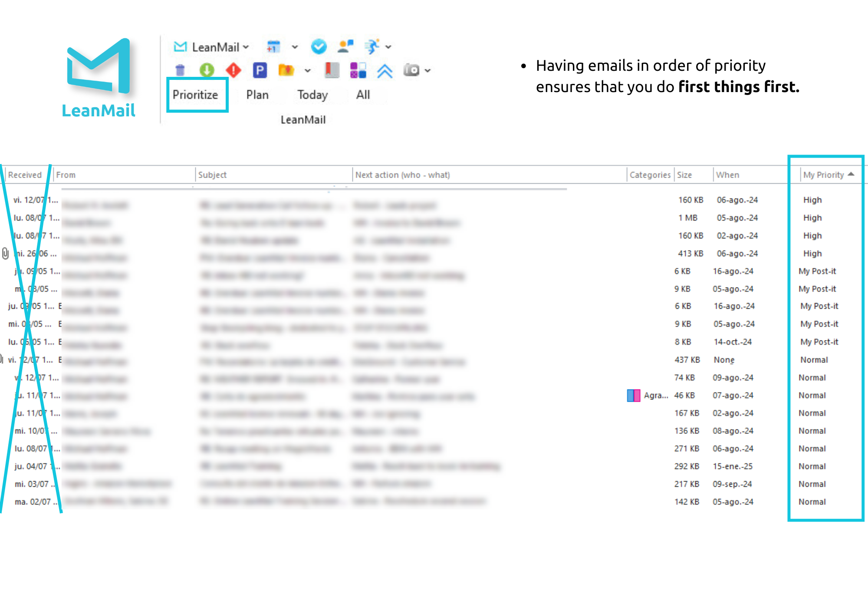Click the trash delete icon

(x=179, y=70)
